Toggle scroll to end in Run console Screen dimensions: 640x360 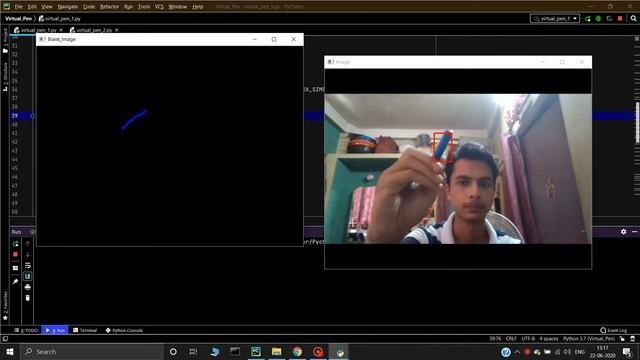click(27, 276)
